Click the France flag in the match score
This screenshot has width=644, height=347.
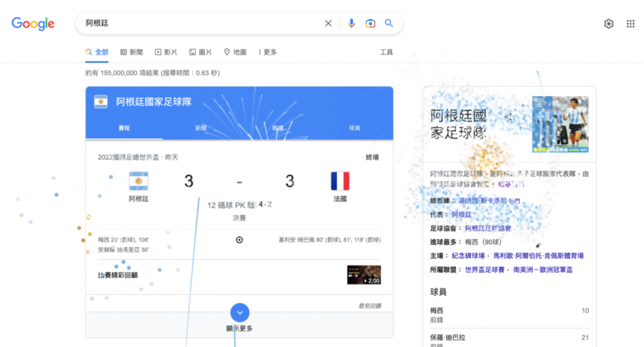(x=340, y=181)
